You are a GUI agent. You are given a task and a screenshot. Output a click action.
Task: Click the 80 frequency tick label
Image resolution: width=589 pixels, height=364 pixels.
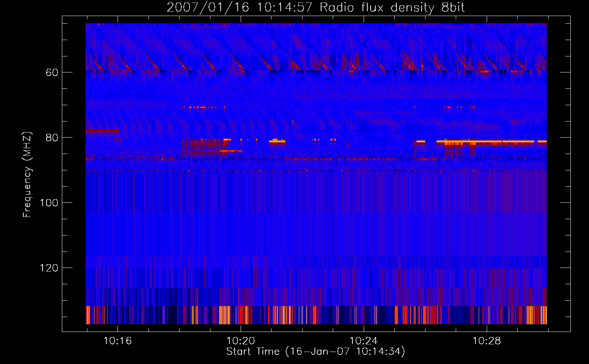tap(52, 138)
